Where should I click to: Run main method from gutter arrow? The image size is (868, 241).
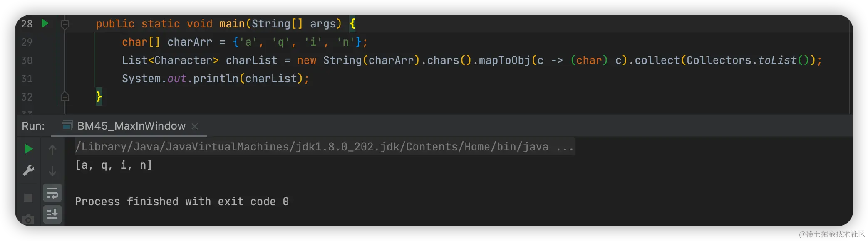pyautogui.click(x=45, y=23)
